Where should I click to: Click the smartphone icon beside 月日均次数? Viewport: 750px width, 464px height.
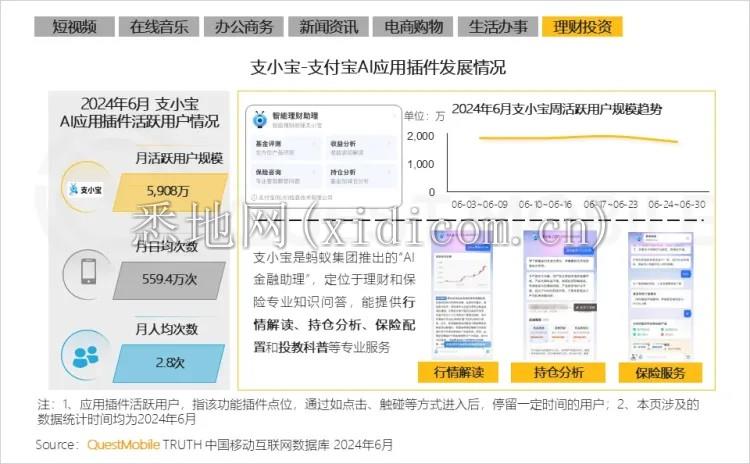88,271
